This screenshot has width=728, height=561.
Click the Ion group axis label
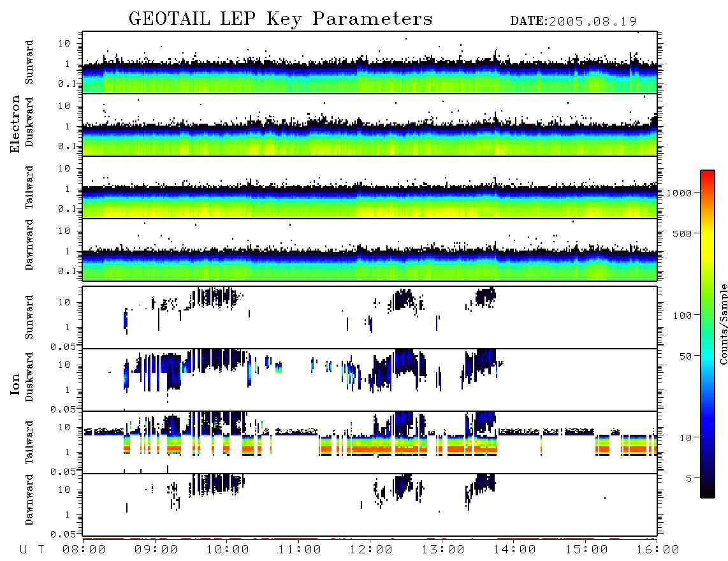click(x=15, y=384)
